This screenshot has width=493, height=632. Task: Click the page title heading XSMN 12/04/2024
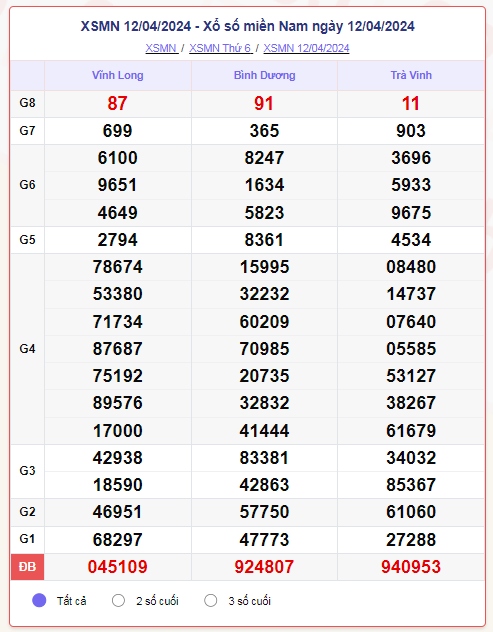(248, 27)
